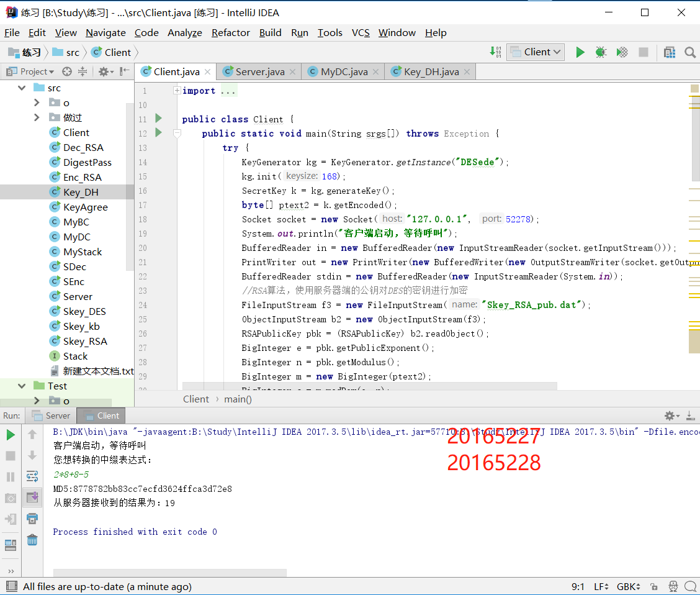Image resolution: width=700 pixels, height=595 pixels.
Task: Click console horizontal scrollbar at bottom
Action: 169,573
